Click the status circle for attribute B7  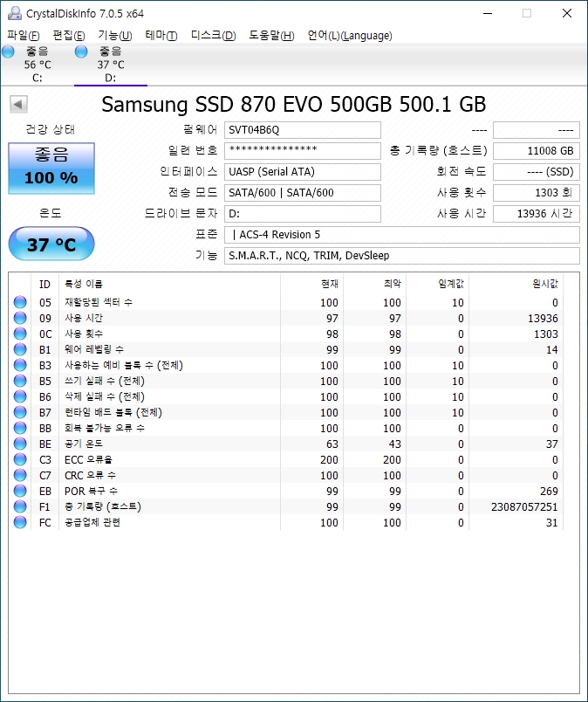(20, 412)
